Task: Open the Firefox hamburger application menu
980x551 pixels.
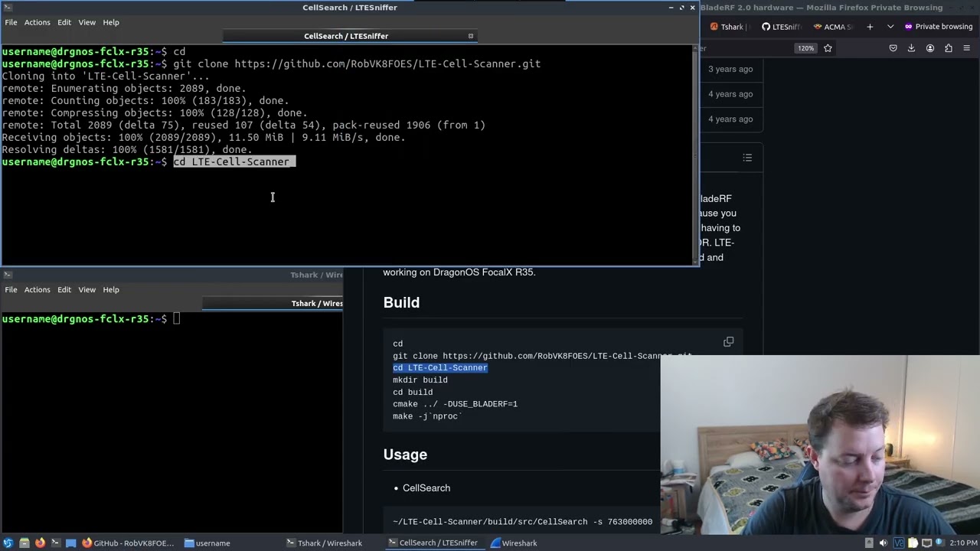Action: click(x=967, y=48)
